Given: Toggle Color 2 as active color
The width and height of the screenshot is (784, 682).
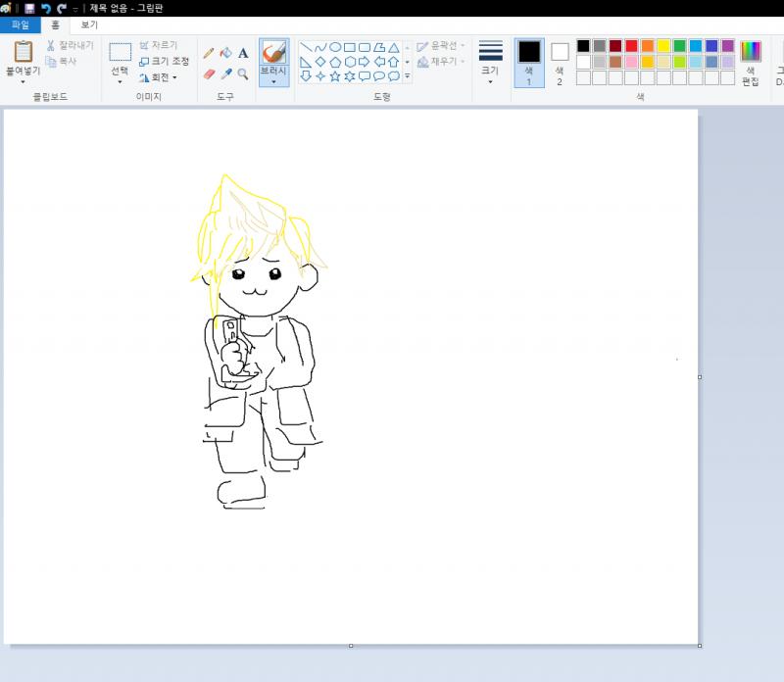Looking at the screenshot, I should tap(560, 63).
